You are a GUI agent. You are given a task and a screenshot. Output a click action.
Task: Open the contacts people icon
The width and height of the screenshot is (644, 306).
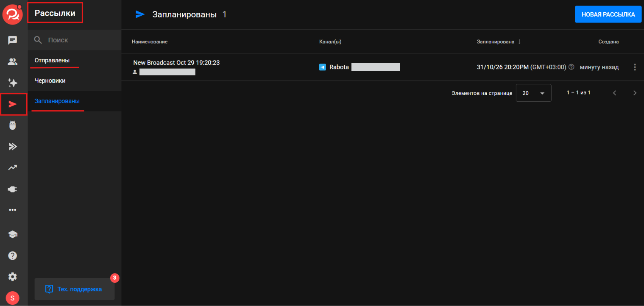click(13, 62)
